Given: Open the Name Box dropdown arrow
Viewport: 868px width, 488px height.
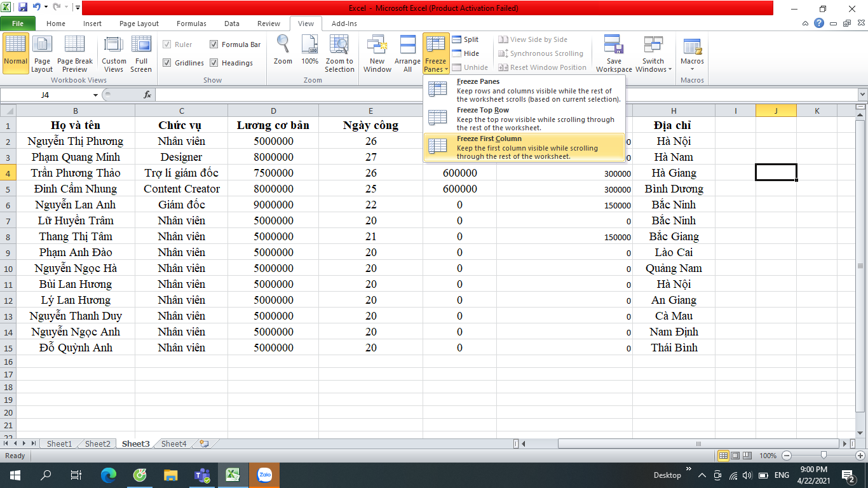Looking at the screenshot, I should click(x=95, y=95).
